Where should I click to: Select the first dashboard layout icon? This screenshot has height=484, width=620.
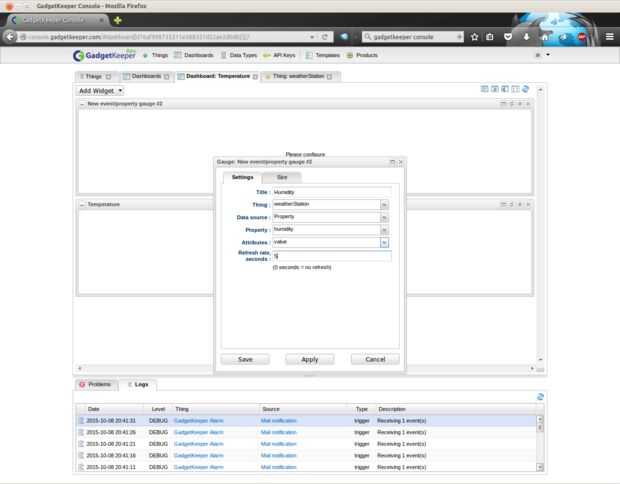click(484, 89)
